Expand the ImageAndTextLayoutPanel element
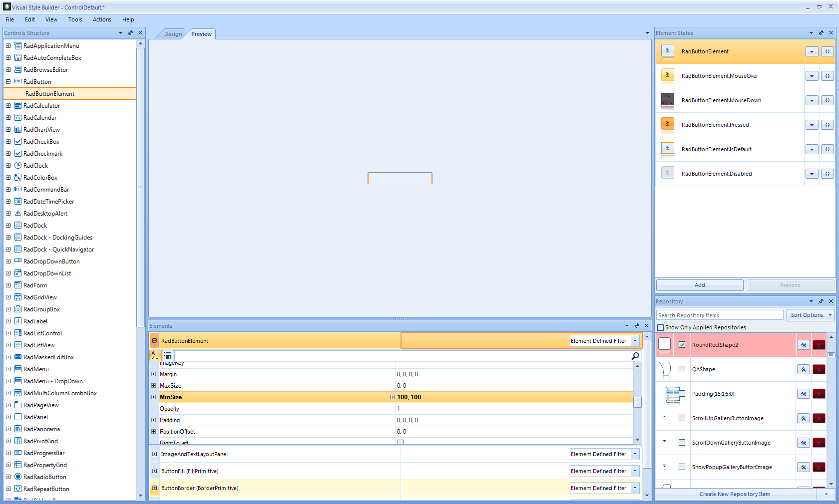The width and height of the screenshot is (839, 504). tap(154, 454)
